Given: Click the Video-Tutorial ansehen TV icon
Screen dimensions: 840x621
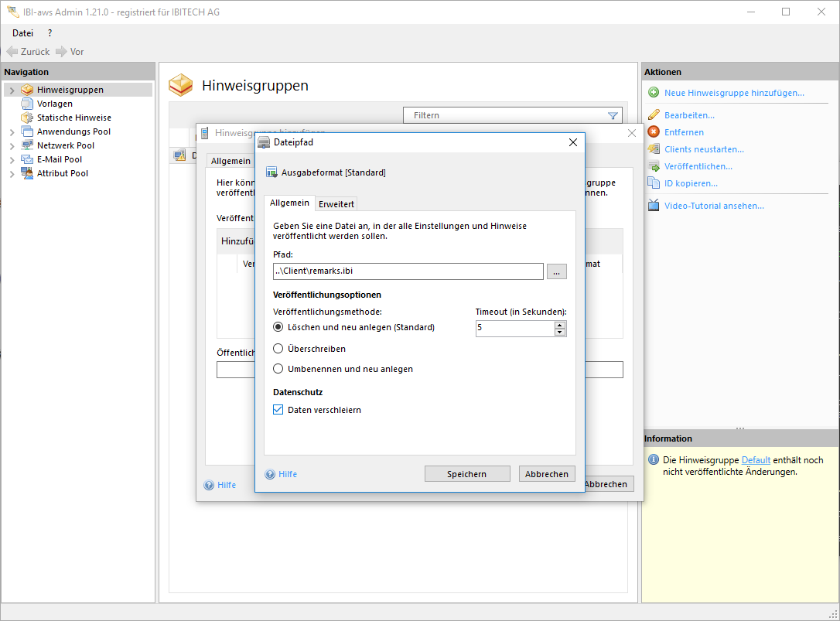Looking at the screenshot, I should point(654,206).
